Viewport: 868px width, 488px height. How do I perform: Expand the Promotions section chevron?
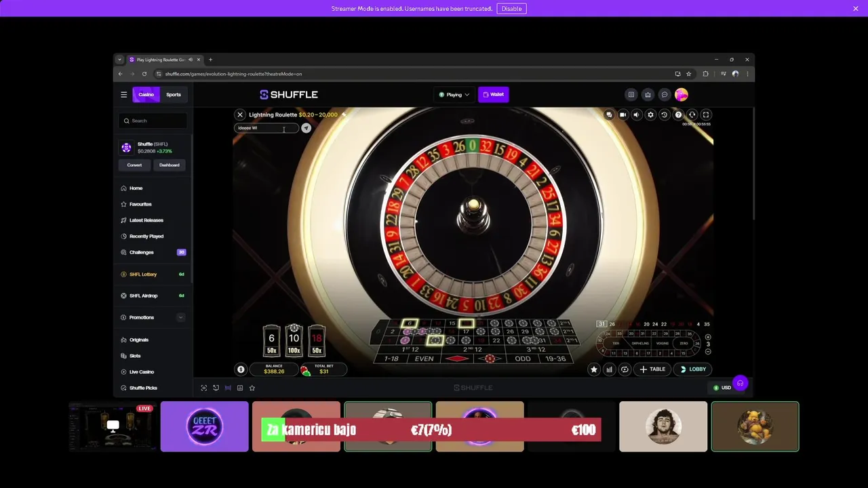tap(180, 317)
